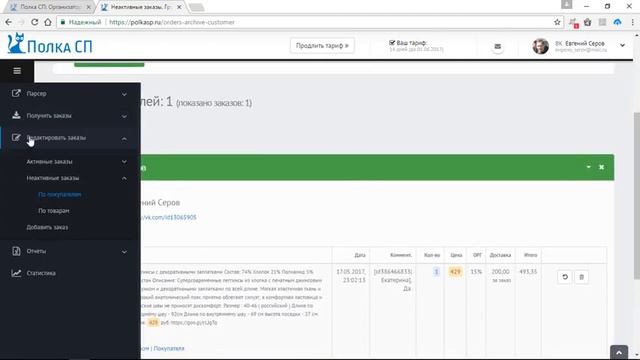Image resolution: width=640 pixels, height=360 pixels.
Task: Click the Дата column header
Action: click(360, 255)
